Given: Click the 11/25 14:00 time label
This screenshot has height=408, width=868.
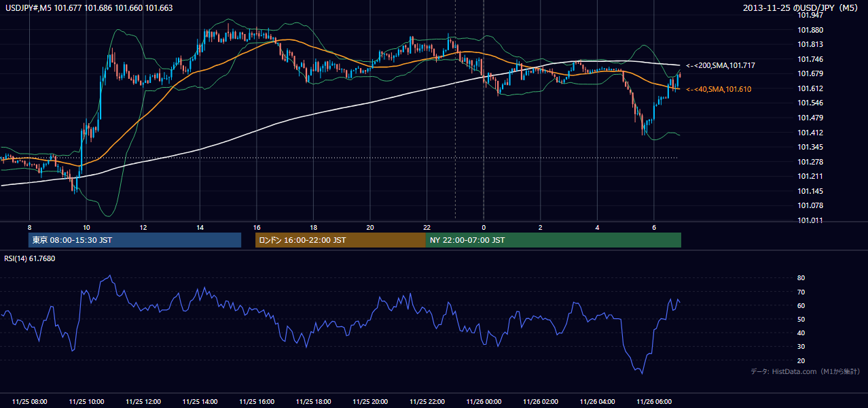Looking at the screenshot, I should tap(200, 401).
